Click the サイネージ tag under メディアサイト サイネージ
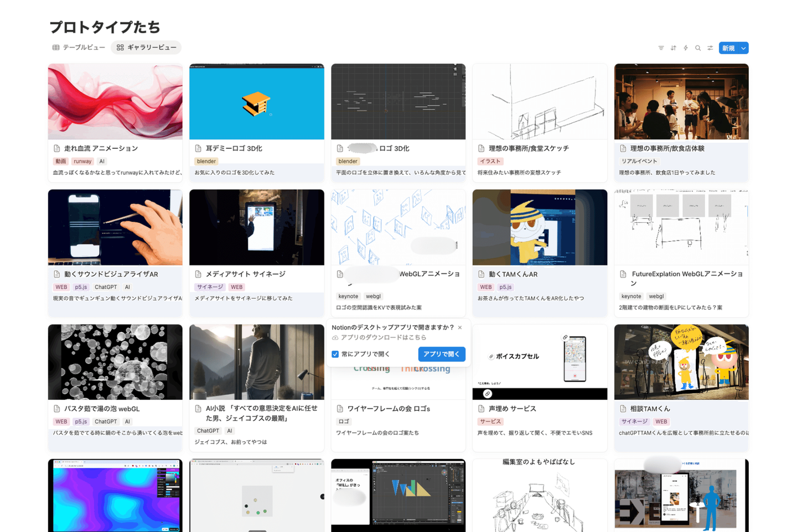 tap(210, 287)
